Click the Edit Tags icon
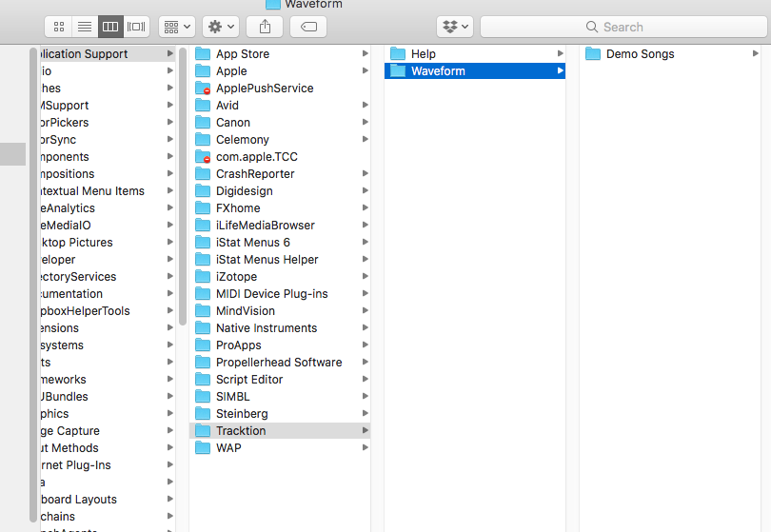Screen dimensions: 771x532 pyautogui.click(x=308, y=27)
